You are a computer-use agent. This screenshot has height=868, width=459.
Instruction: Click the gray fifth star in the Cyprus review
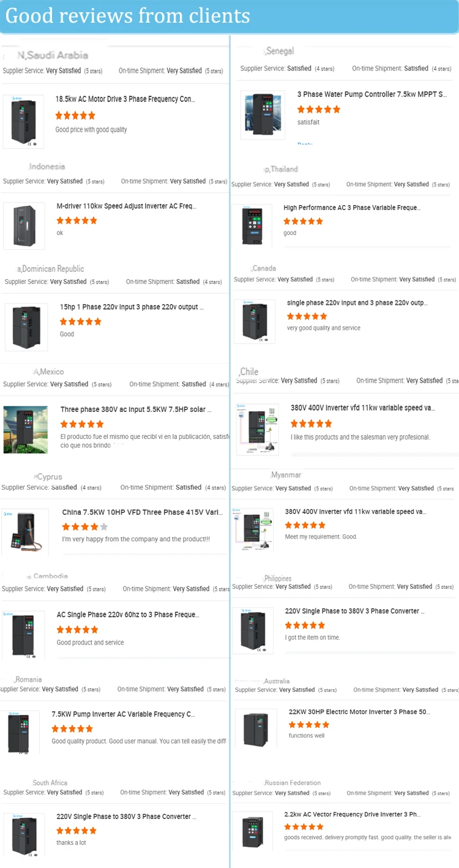click(x=105, y=526)
